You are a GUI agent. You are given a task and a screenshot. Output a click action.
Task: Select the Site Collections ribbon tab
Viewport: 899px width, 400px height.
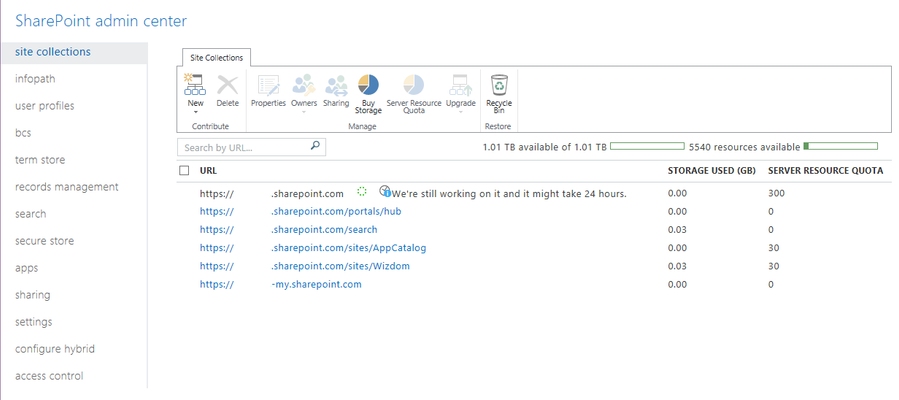(216, 58)
